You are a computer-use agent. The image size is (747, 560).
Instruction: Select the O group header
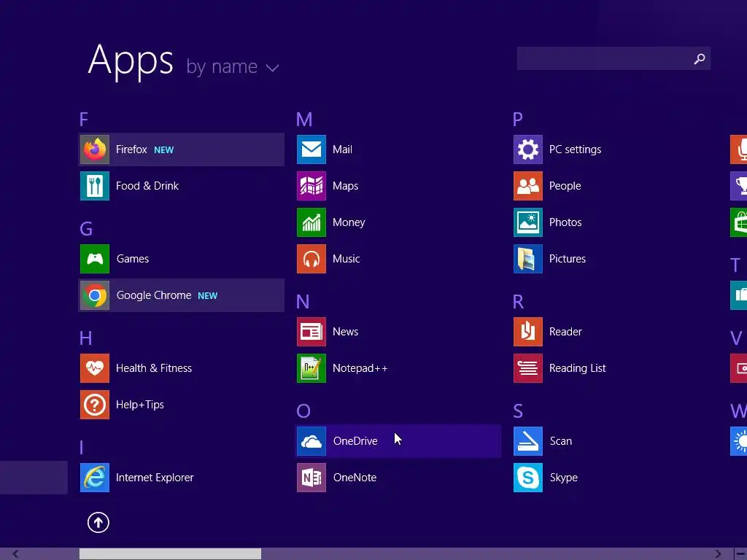click(x=303, y=411)
